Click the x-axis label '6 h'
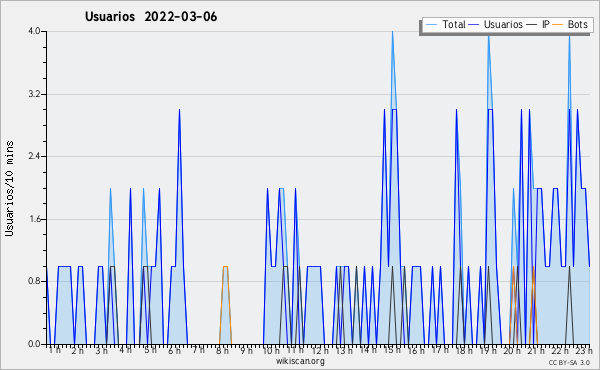The image size is (600, 370). pyautogui.click(x=174, y=351)
